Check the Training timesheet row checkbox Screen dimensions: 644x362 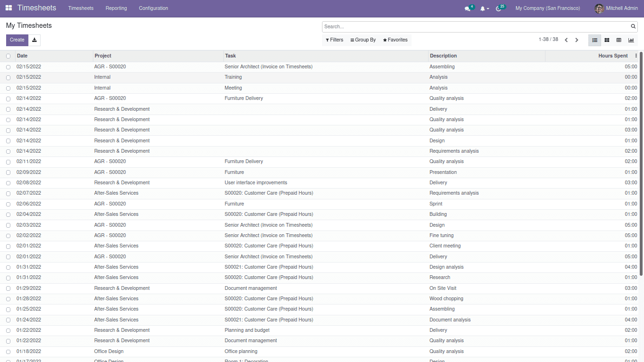8,77
